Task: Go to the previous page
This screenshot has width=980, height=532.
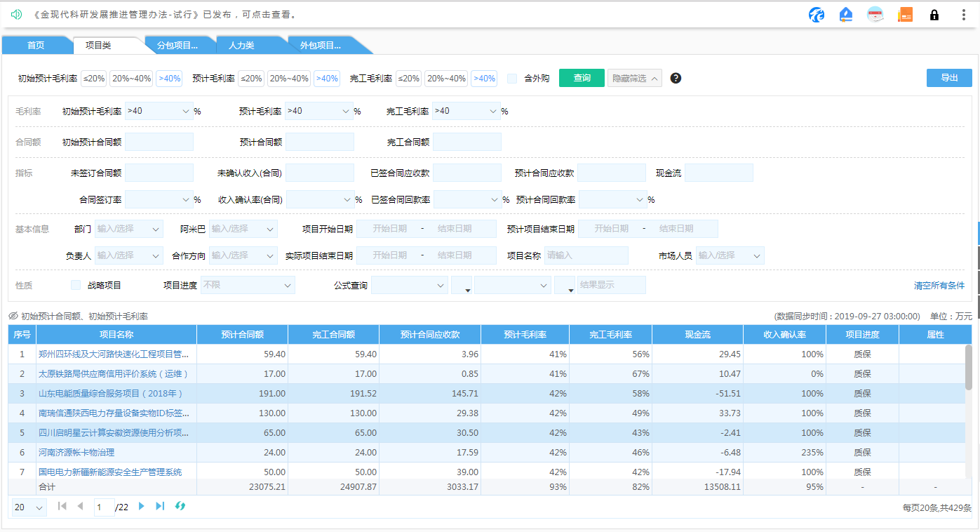Action: click(80, 506)
